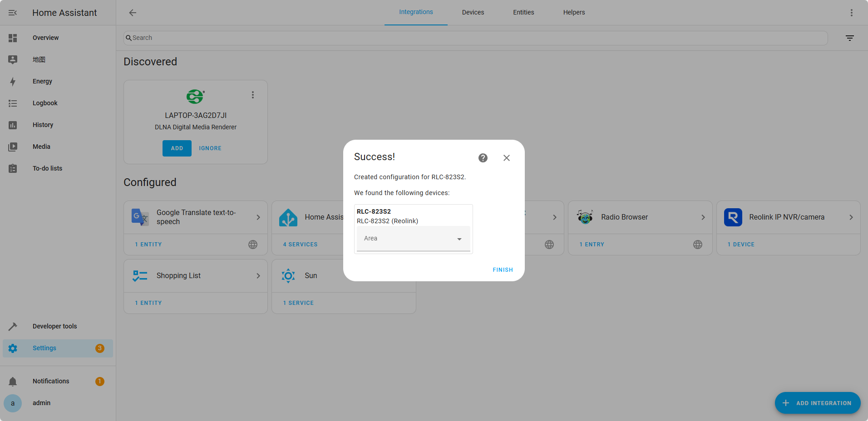Viewport: 868px width, 421px height.
Task: Click the cloud globe icon on Google Translate card
Action: (253, 245)
